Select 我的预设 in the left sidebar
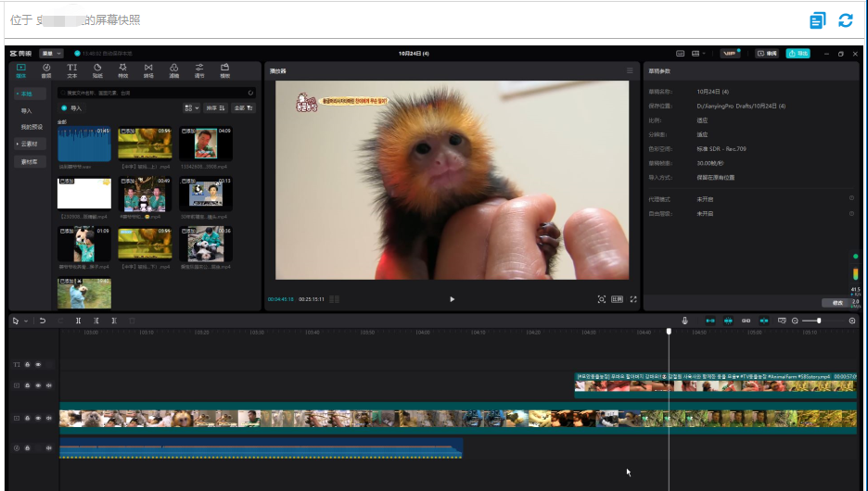 click(x=32, y=127)
